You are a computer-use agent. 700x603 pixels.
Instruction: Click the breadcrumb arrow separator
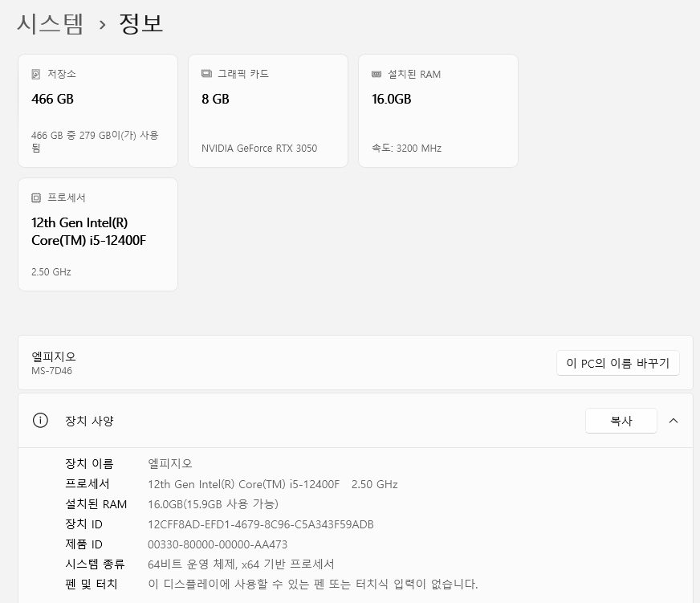[x=102, y=25]
